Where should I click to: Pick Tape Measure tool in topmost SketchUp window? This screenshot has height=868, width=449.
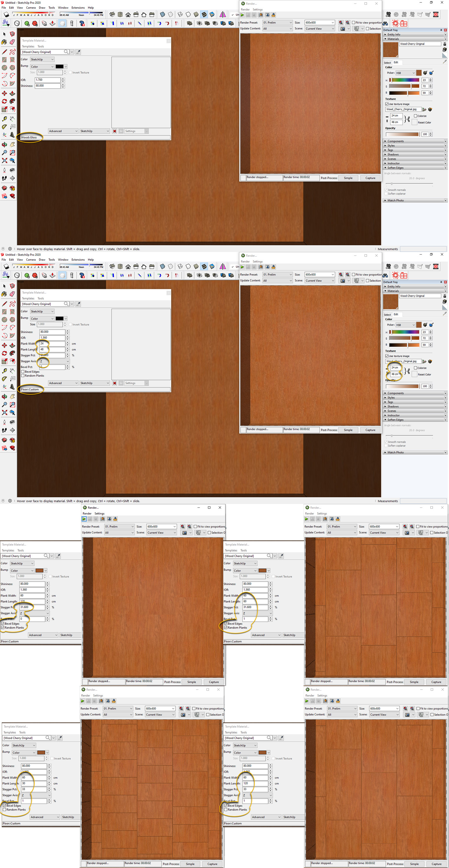4,119
